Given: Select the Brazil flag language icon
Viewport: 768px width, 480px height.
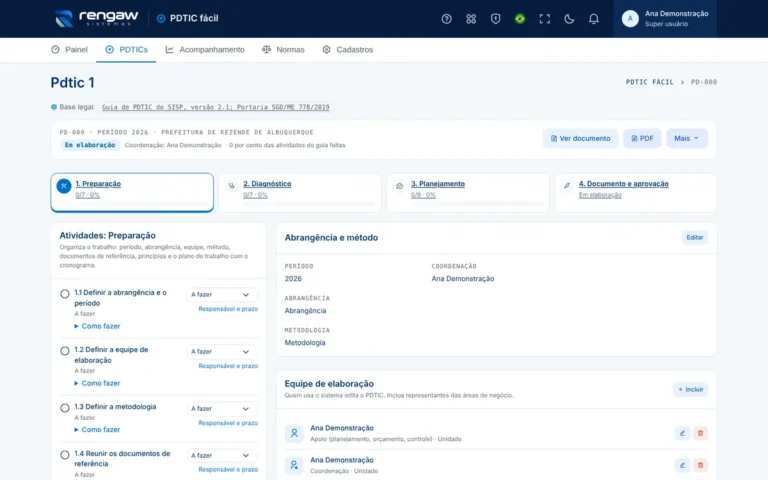Looking at the screenshot, I should [x=520, y=19].
